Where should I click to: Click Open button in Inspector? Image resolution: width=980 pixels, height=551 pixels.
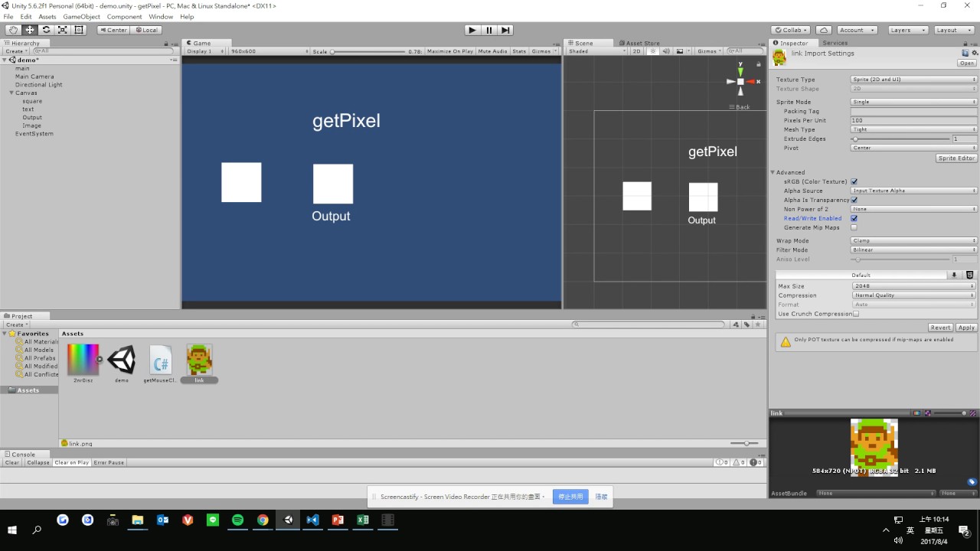[x=967, y=64]
